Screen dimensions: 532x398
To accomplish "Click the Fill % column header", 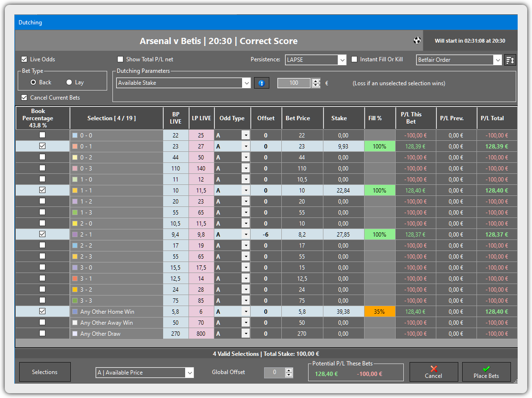I will (x=380, y=118).
